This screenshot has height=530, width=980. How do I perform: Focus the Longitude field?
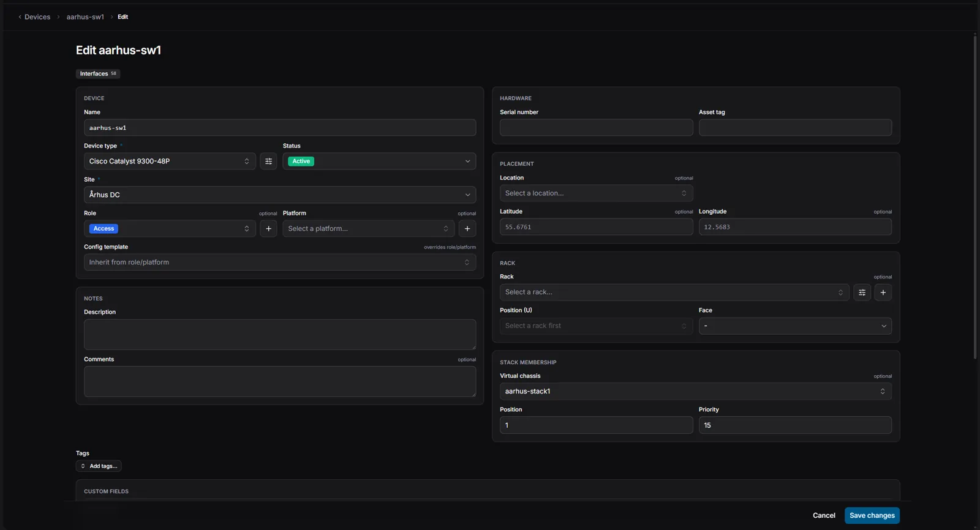coord(795,226)
